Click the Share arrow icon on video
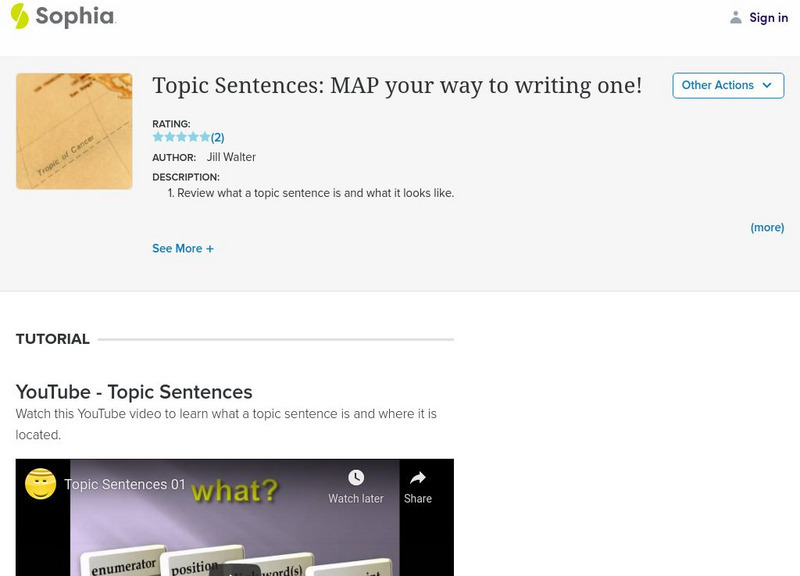800x576 pixels. [x=418, y=478]
